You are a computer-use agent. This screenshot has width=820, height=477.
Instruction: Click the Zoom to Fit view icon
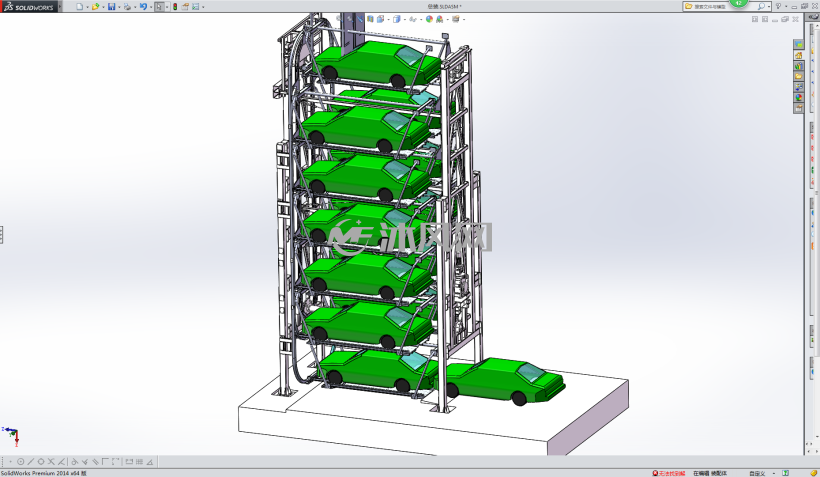(x=339, y=19)
